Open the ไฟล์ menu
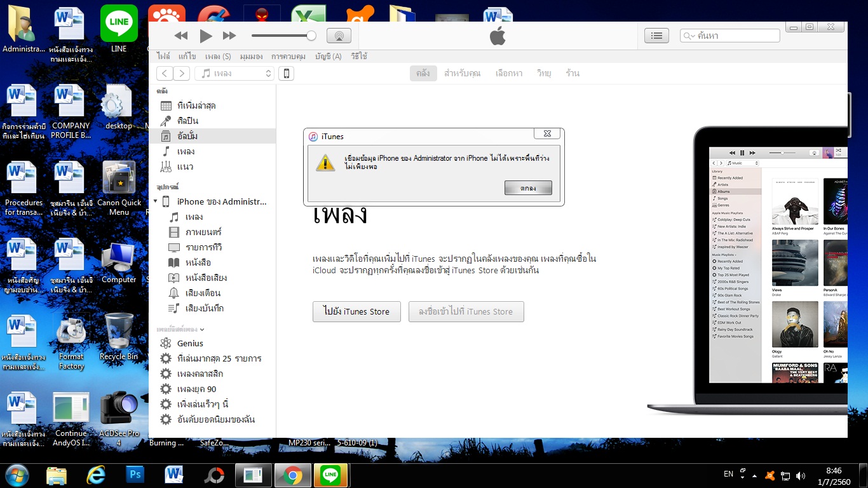The image size is (868, 488). click(x=163, y=57)
